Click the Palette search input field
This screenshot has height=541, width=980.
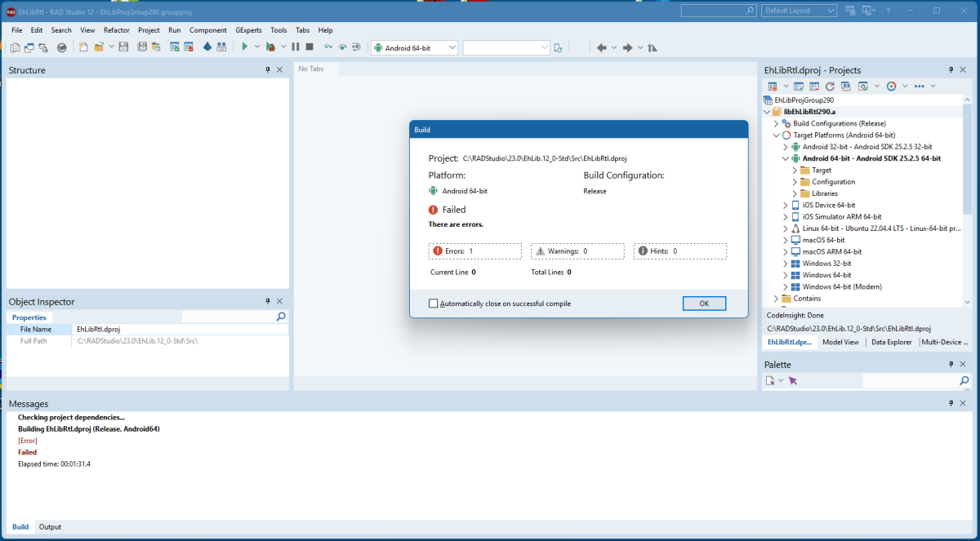point(910,381)
